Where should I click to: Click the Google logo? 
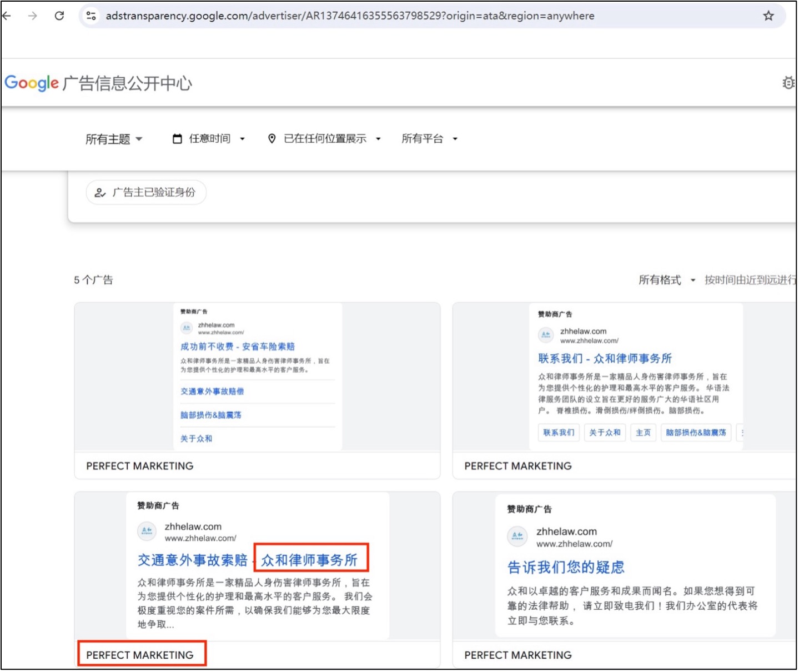pyautogui.click(x=32, y=83)
